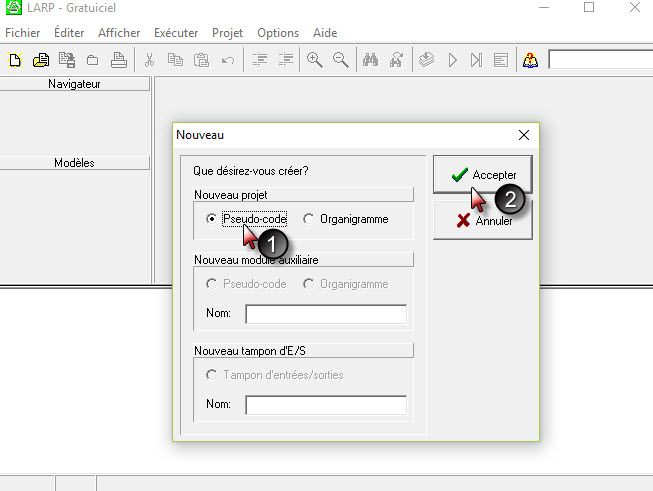Click the Accepter button
Image resolution: width=653 pixels, height=491 pixels.
(483, 174)
